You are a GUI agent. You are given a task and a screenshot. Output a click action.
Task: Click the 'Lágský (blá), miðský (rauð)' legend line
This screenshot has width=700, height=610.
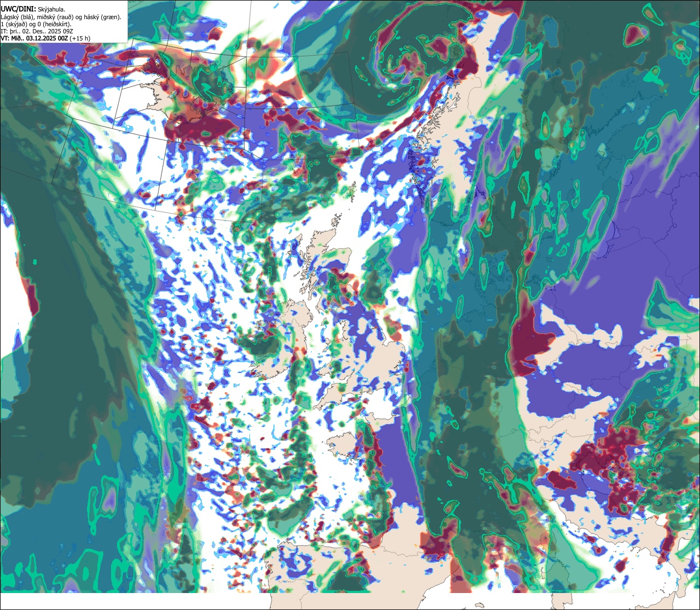pyautogui.click(x=61, y=17)
